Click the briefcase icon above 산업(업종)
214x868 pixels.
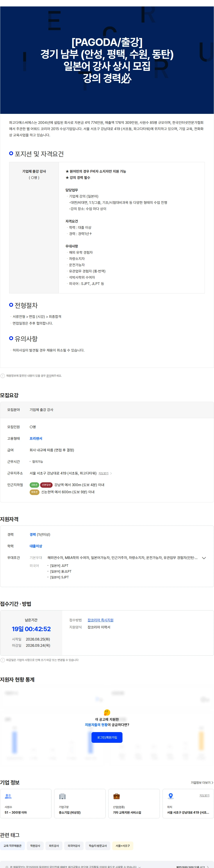point(117,796)
